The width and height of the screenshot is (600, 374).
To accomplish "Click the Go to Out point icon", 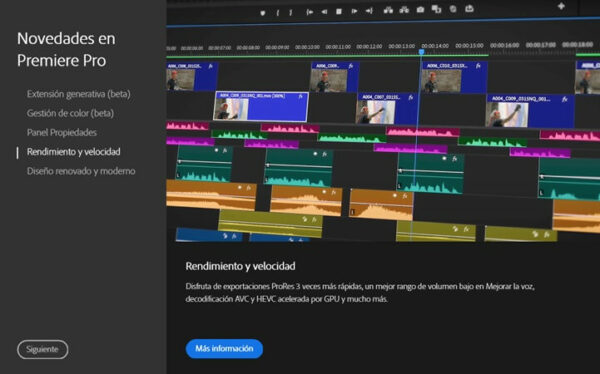I will coord(369,11).
